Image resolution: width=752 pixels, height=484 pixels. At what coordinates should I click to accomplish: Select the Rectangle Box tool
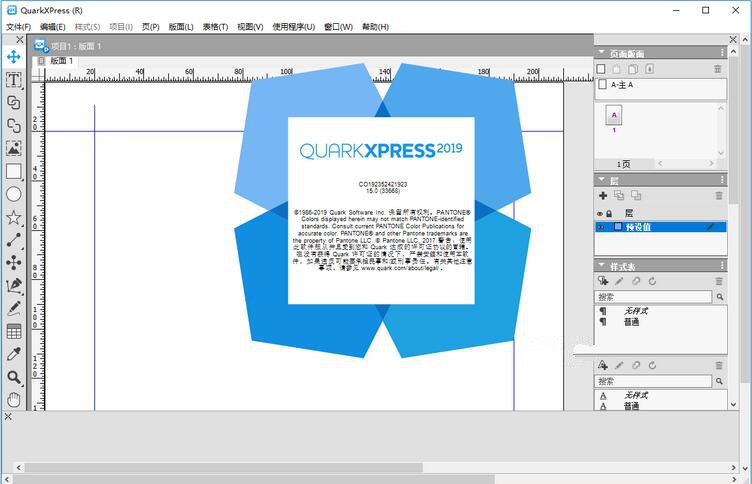(13, 171)
